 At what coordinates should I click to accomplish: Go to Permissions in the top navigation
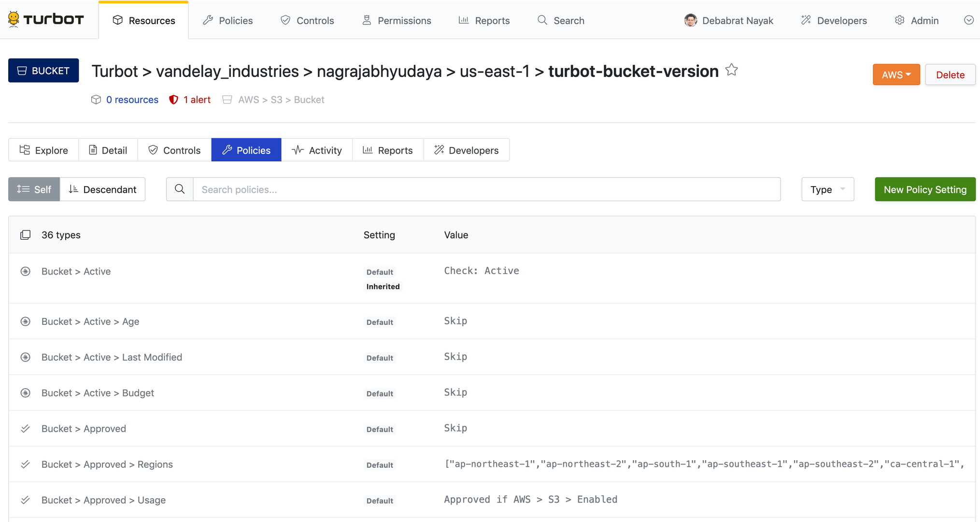coord(397,20)
